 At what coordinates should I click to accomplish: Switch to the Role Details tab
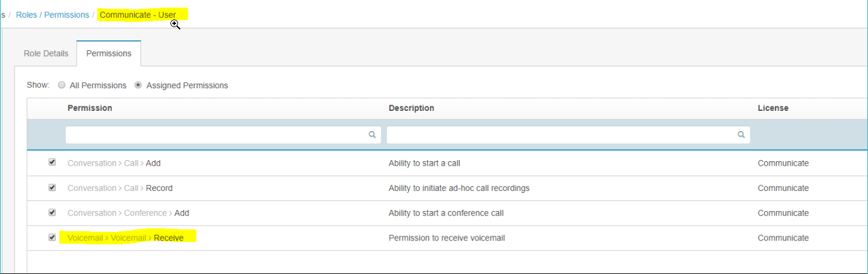[46, 54]
